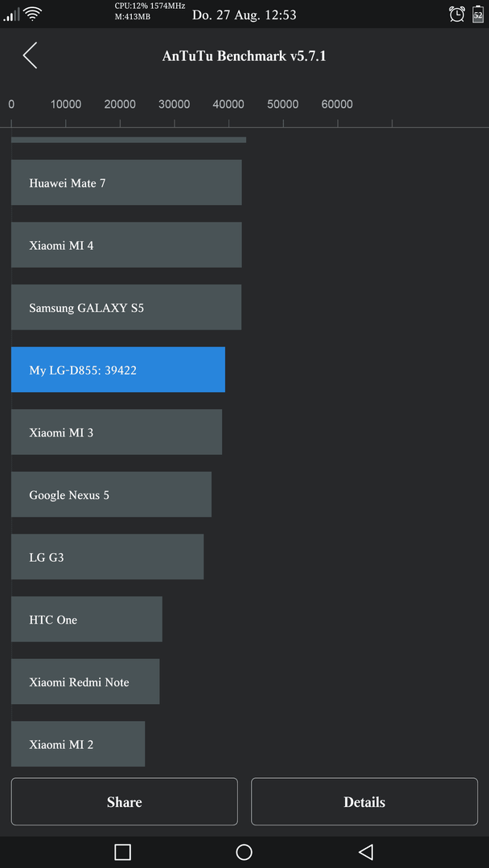The width and height of the screenshot is (489, 868).
Task: Select the Xiaomi MI 3 bar
Action: [x=117, y=432]
